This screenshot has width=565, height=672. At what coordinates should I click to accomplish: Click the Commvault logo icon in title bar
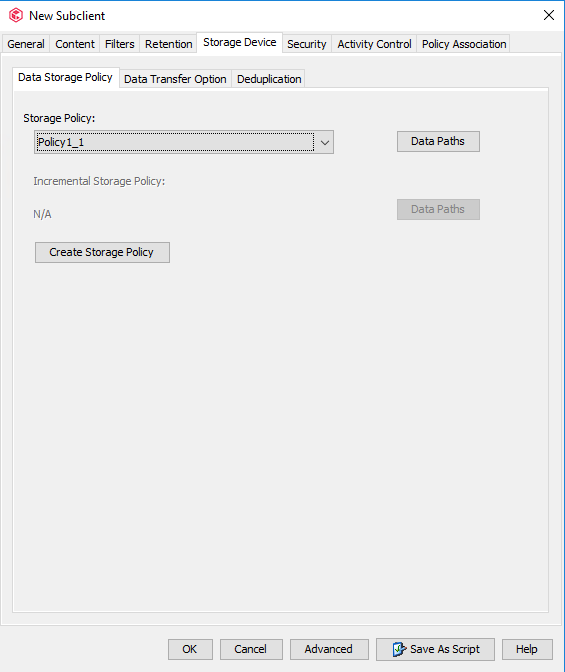[16, 15]
